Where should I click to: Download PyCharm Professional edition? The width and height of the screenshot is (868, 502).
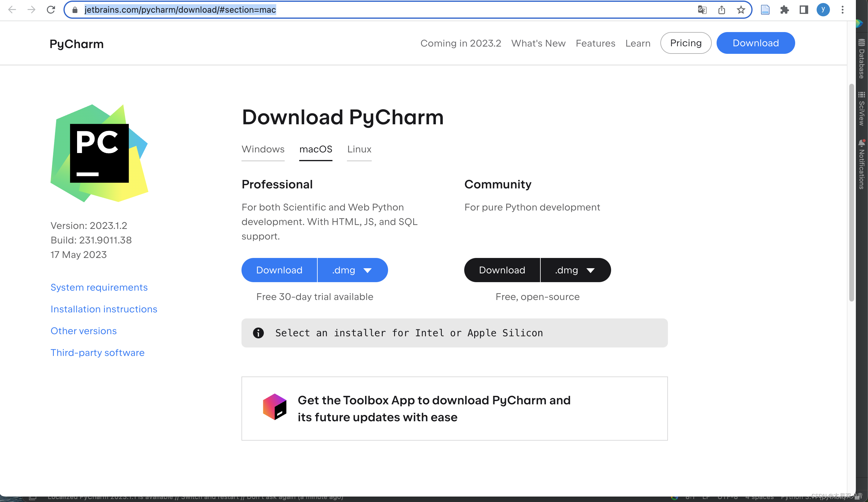(279, 270)
